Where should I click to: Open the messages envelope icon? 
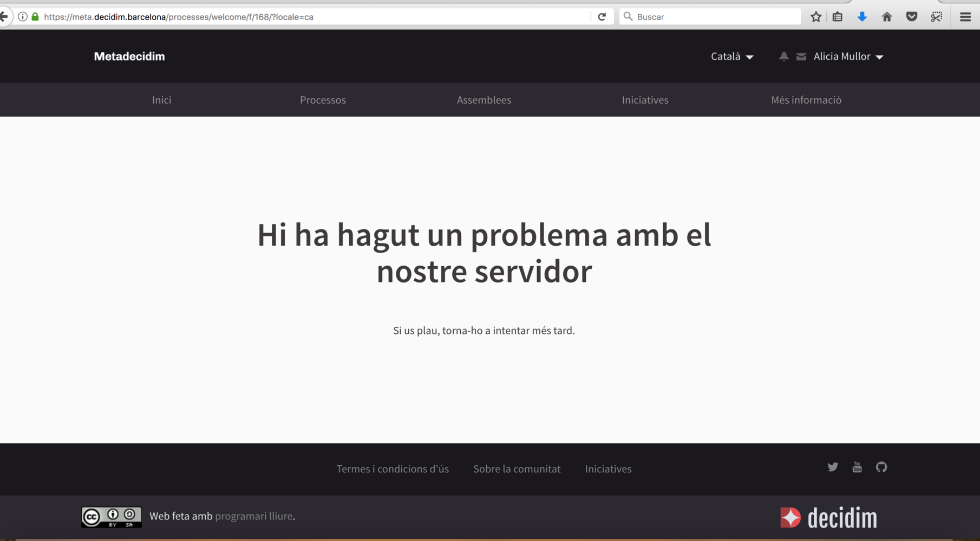801,57
